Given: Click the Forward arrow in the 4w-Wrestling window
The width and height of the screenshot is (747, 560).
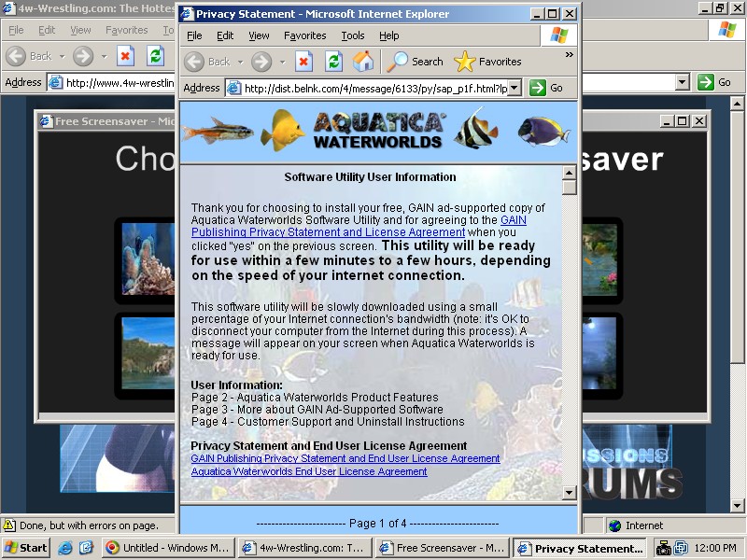Looking at the screenshot, I should click(83, 56).
